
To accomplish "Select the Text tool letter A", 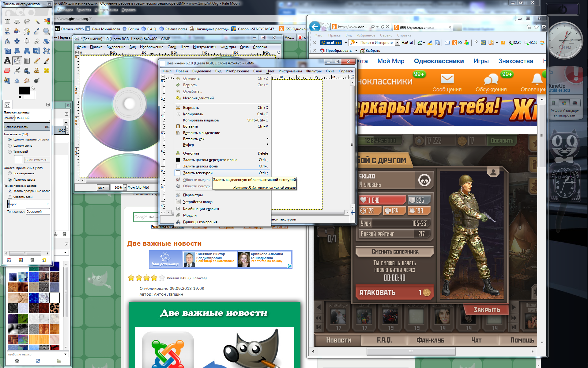I will click(7, 61).
